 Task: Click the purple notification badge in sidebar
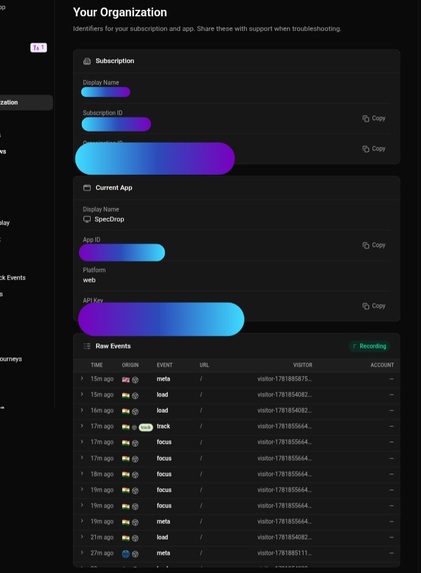[x=38, y=48]
